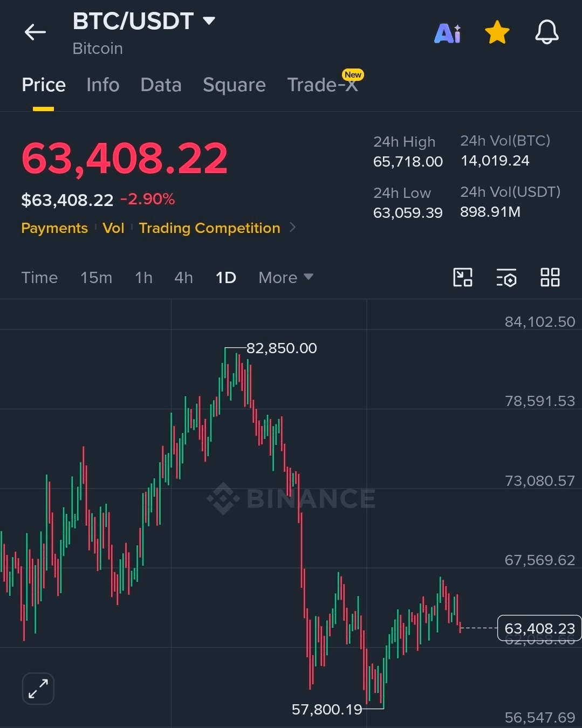Open chart drawing tools icon
582x728 pixels.
[462, 277]
